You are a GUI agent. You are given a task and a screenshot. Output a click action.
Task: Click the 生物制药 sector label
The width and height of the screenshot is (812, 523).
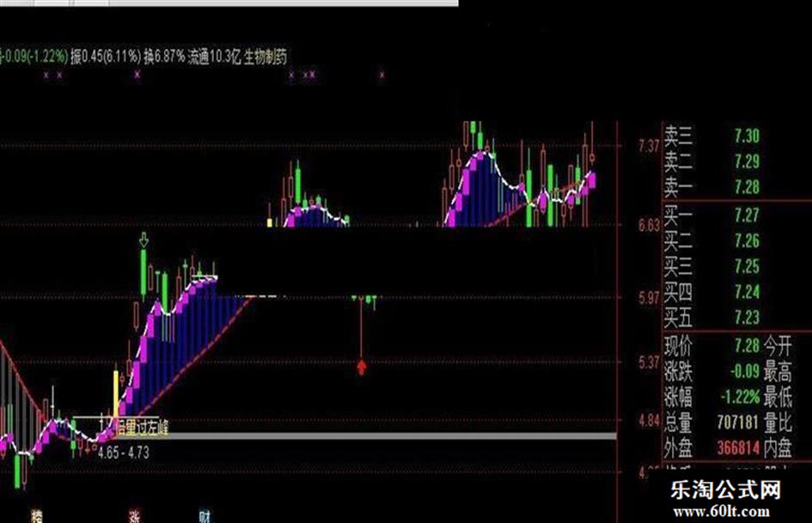266,57
